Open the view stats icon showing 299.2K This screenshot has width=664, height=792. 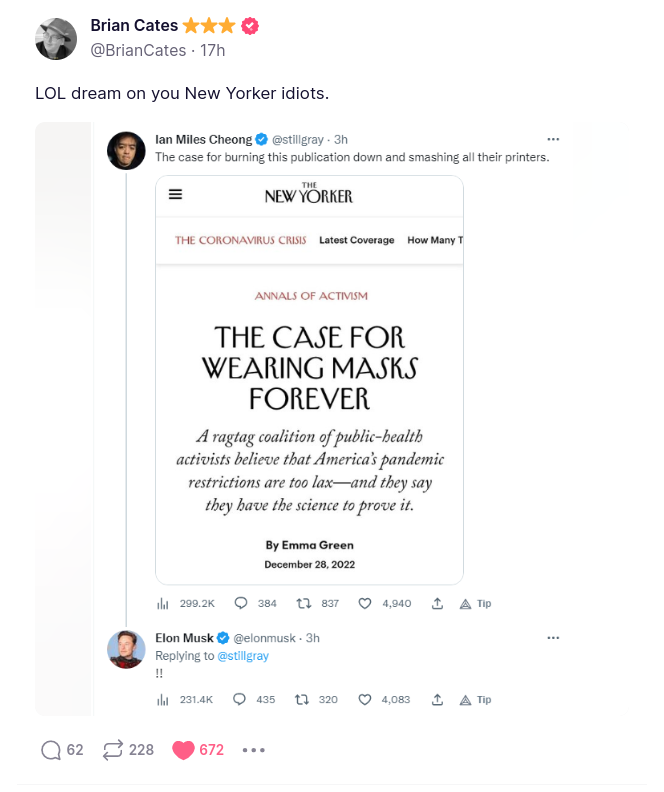click(x=163, y=603)
